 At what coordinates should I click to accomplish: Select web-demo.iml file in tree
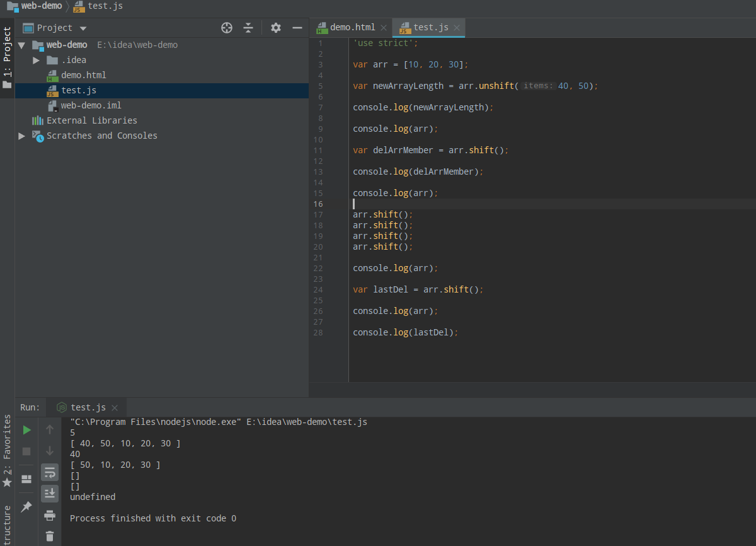[91, 105]
